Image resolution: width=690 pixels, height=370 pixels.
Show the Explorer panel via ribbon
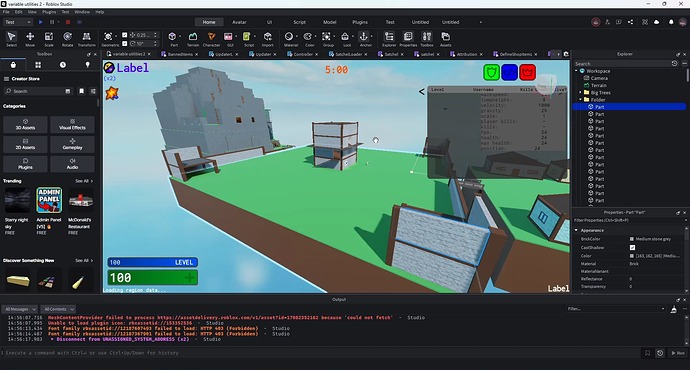389,39
